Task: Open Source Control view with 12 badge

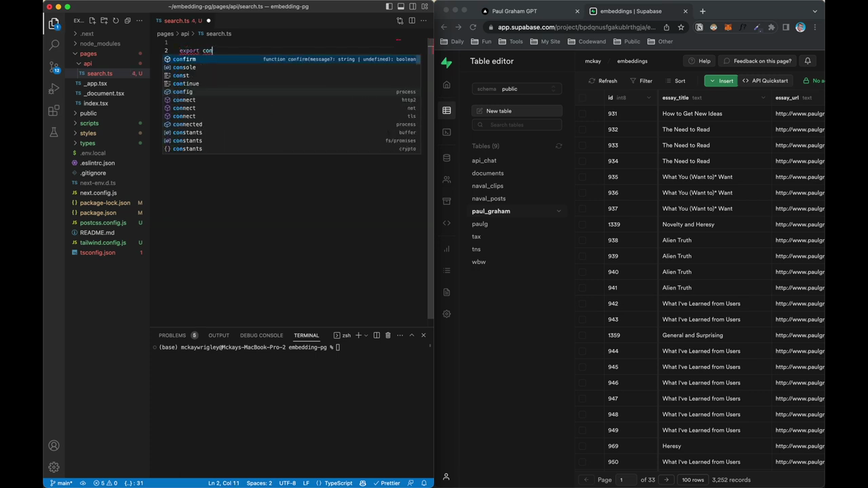Action: pyautogui.click(x=54, y=67)
